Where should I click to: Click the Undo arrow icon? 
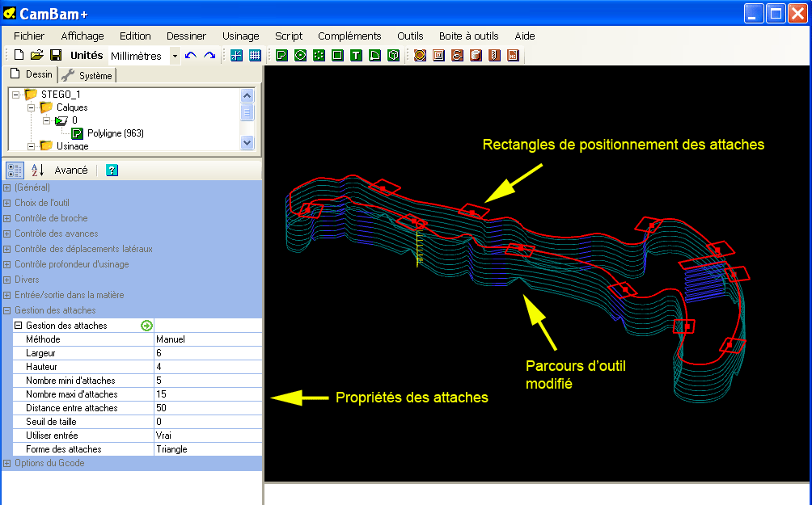(x=191, y=56)
